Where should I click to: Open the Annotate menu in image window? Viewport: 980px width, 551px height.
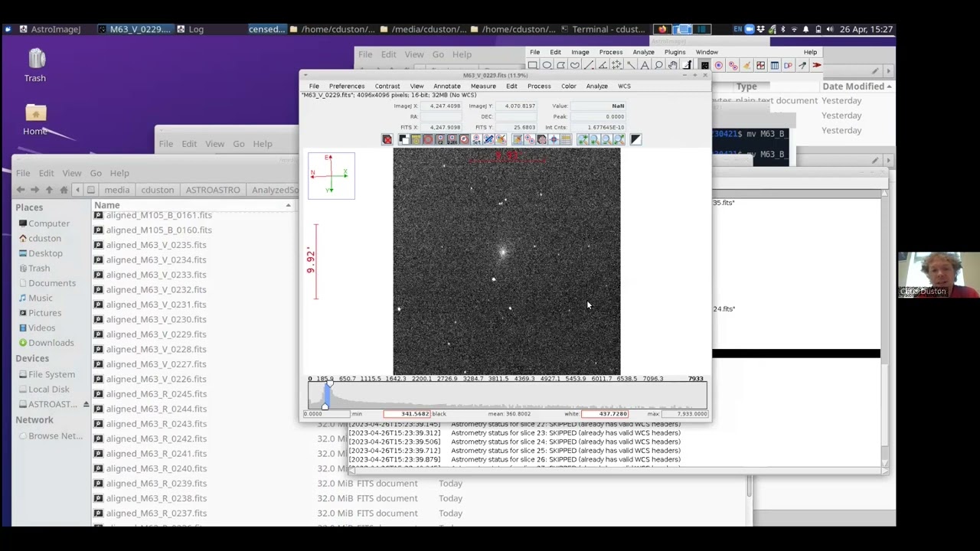pyautogui.click(x=447, y=86)
